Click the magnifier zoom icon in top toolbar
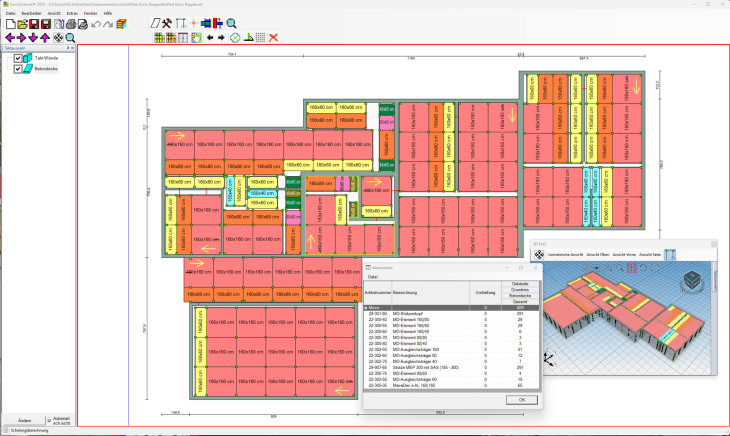This screenshot has height=436, width=730. click(x=231, y=23)
